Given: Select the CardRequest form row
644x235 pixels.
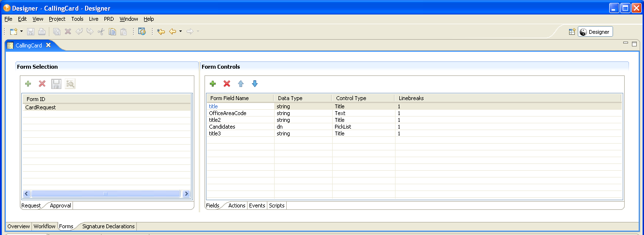Looking at the screenshot, I should click(x=41, y=107).
